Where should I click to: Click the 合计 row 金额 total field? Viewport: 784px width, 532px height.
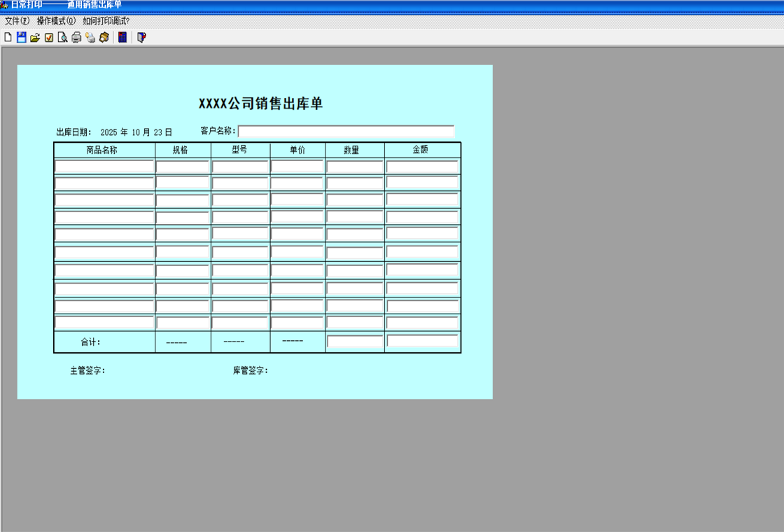click(x=422, y=342)
